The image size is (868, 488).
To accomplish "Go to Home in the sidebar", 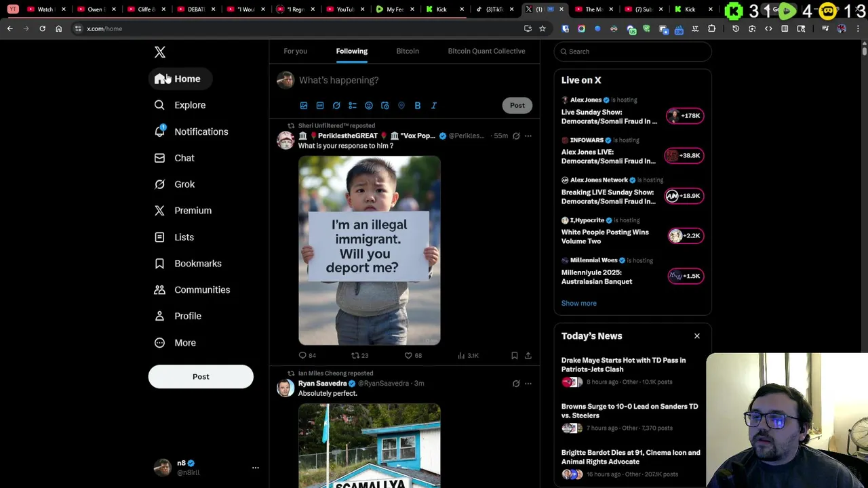I will [180, 79].
